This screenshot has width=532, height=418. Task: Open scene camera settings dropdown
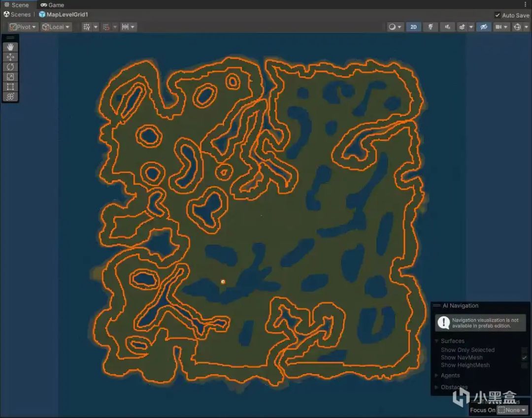[501, 27]
